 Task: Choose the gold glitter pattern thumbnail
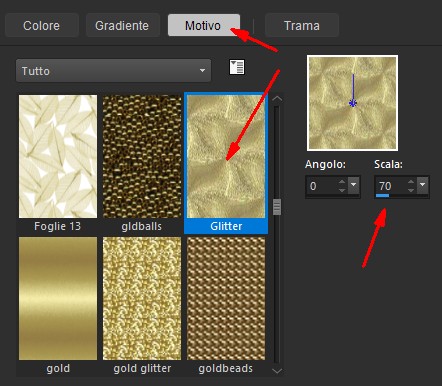pyautogui.click(x=142, y=298)
